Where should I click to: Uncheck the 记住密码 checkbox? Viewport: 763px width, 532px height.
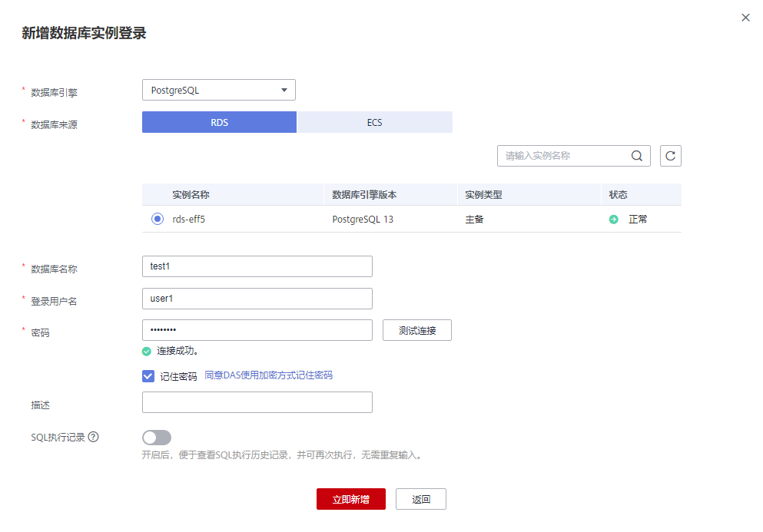(148, 376)
